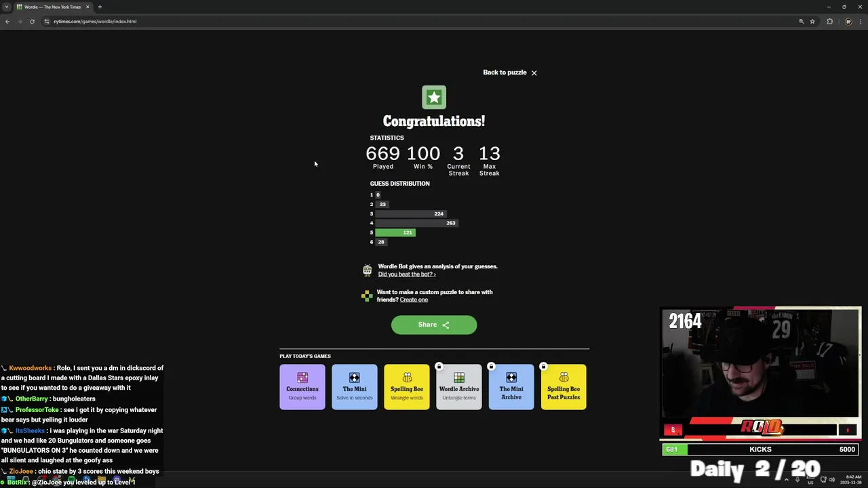868x488 pixels.
Task: Click The Mini crossword icon
Action: pyautogui.click(x=355, y=378)
